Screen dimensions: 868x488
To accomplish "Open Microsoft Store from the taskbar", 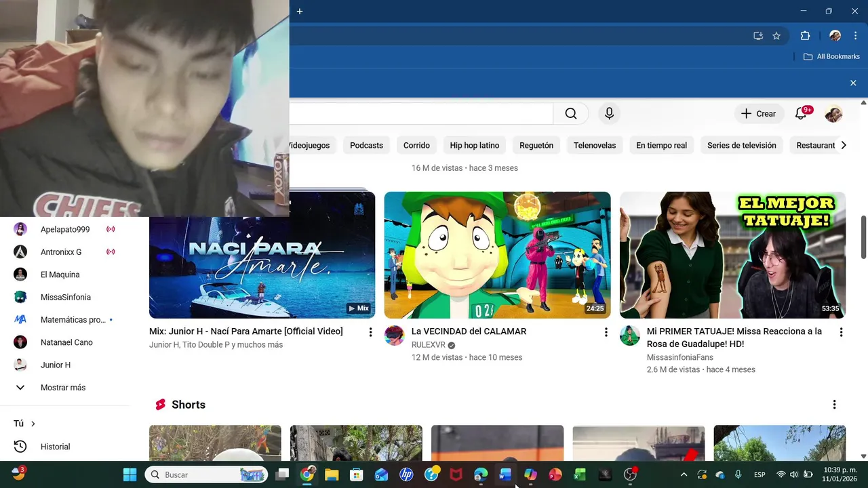I will (x=357, y=474).
